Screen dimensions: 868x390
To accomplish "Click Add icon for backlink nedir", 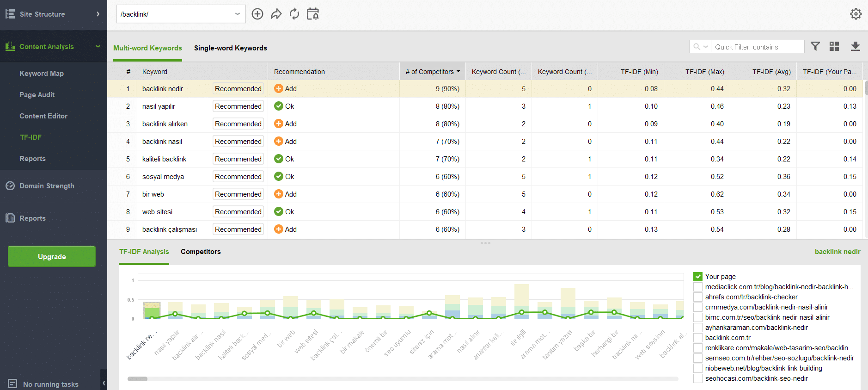I will (278, 88).
